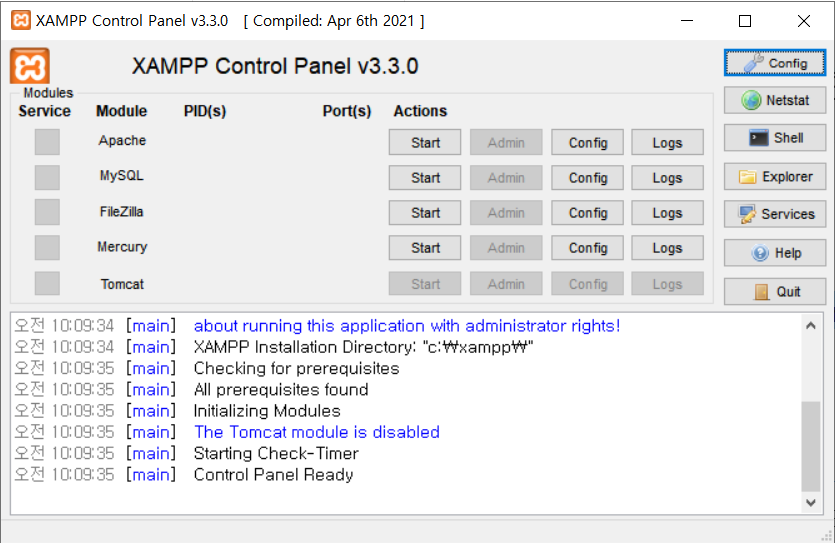Viewport: 835px width, 543px height.
Task: Click the log panel scrollbar thumb
Action: pyautogui.click(x=811, y=446)
